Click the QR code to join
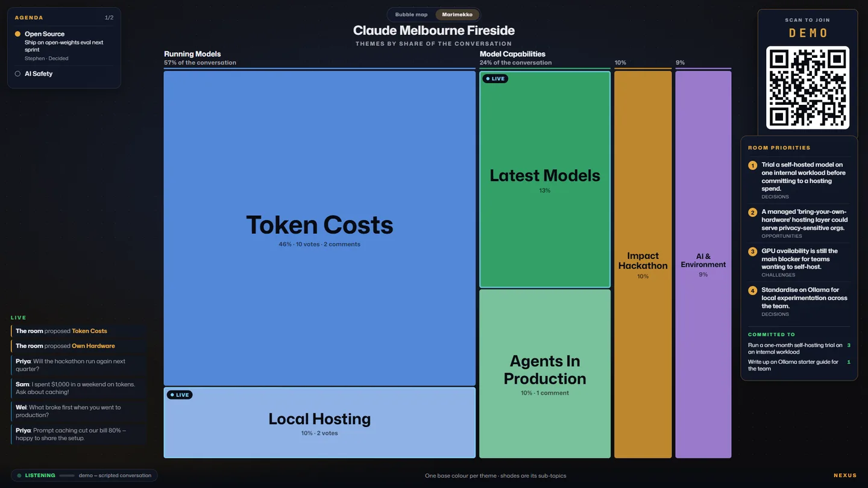868x488 pixels. 808,87
